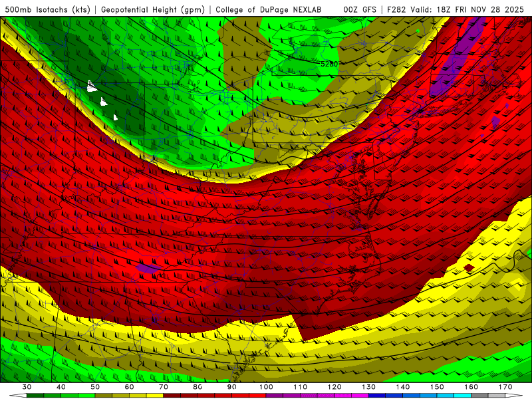Click the purple swatch right of 100
The image size is (532, 399).
click(x=275, y=396)
